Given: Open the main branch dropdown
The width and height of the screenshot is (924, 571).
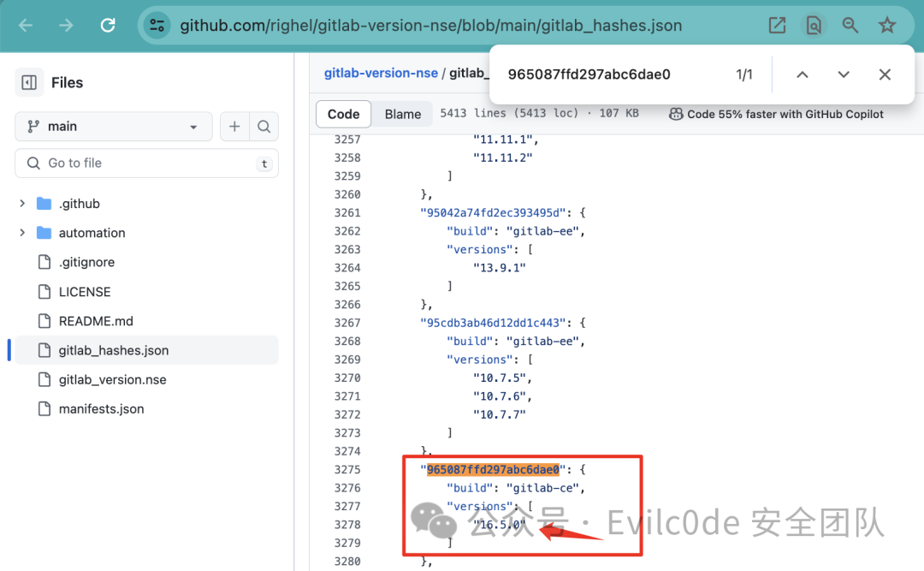Looking at the screenshot, I should pos(114,126).
